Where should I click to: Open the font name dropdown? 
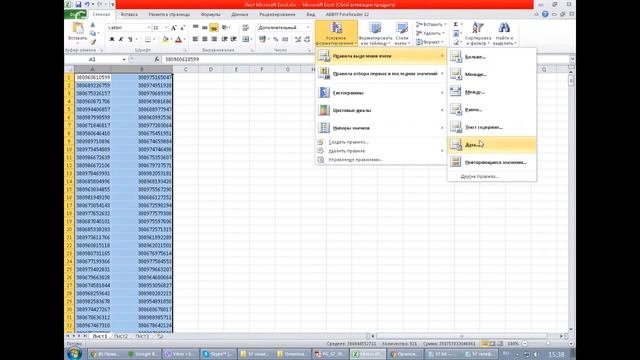click(149, 27)
